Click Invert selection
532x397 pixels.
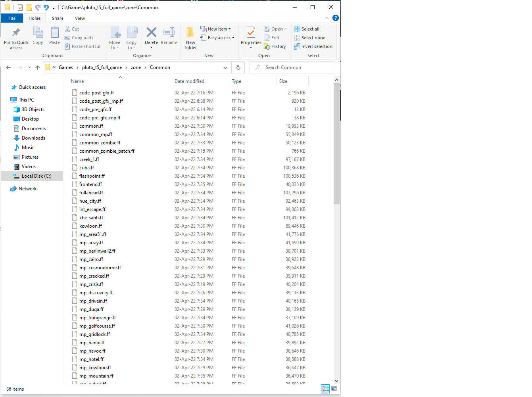[313, 46]
